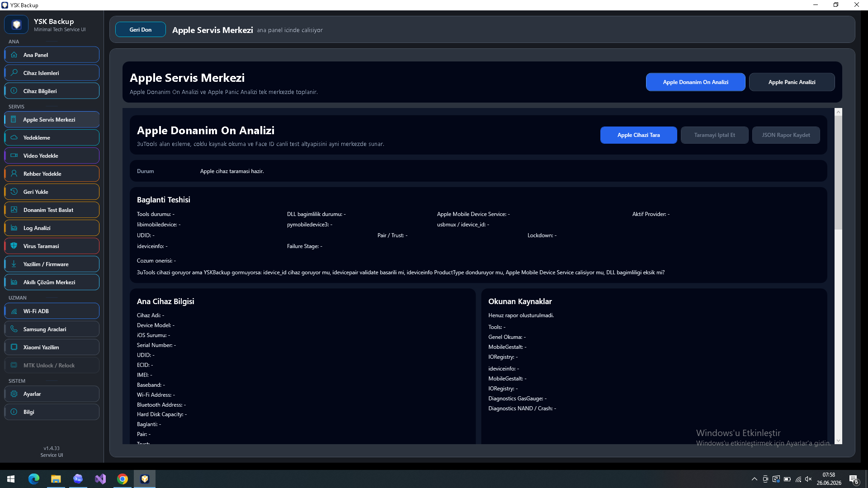Click the Ana Panel home icon
868x488 pixels.
(x=14, y=55)
